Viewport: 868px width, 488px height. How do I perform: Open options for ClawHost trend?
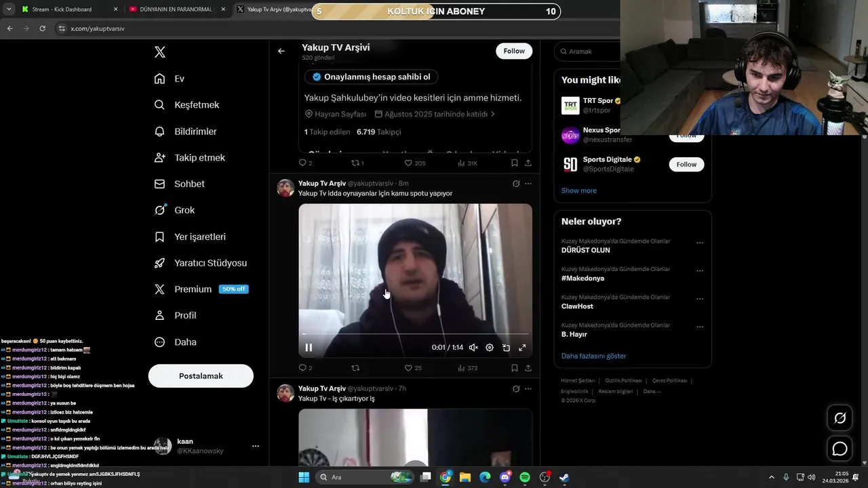[700, 299]
